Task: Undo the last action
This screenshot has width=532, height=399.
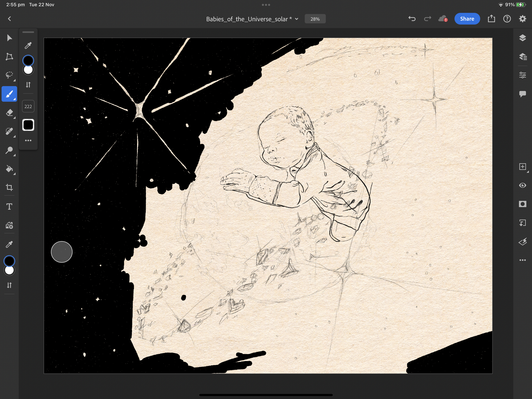Action: tap(412, 19)
